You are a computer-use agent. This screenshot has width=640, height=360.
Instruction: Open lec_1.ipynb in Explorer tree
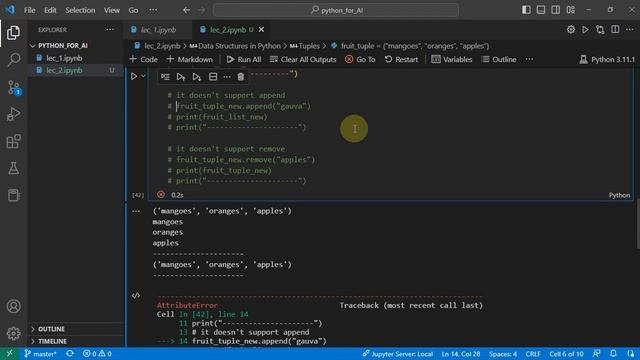64,58
